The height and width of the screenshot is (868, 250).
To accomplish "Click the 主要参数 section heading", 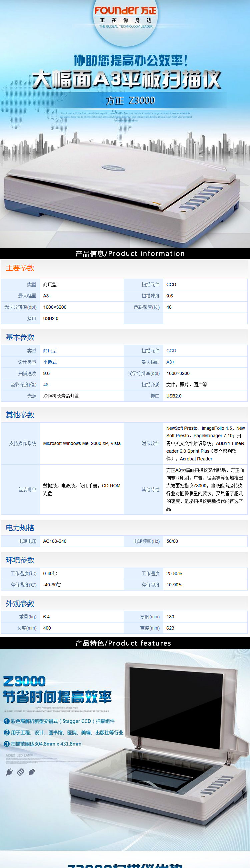I will click(x=20, y=268).
